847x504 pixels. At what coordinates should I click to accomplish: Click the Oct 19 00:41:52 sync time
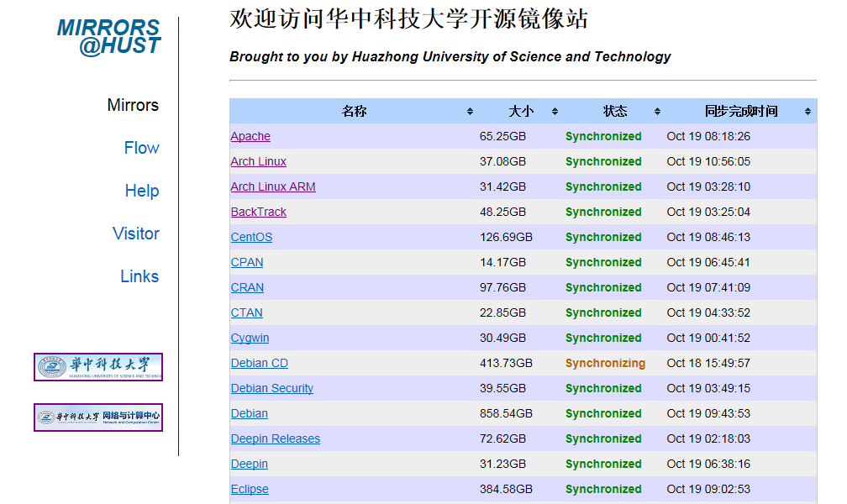tap(708, 339)
